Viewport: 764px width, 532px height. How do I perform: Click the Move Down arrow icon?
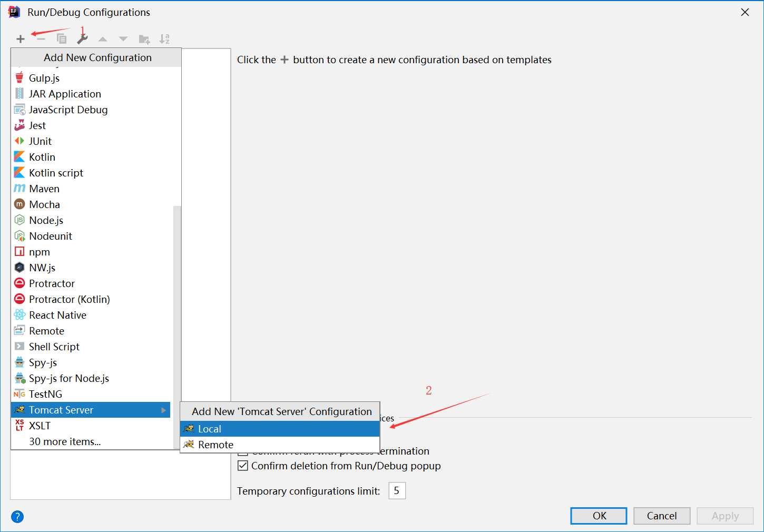[123, 39]
